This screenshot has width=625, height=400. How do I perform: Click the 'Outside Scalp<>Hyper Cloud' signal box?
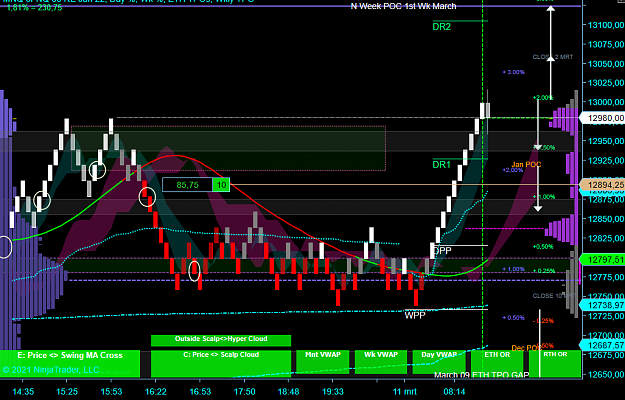click(221, 341)
